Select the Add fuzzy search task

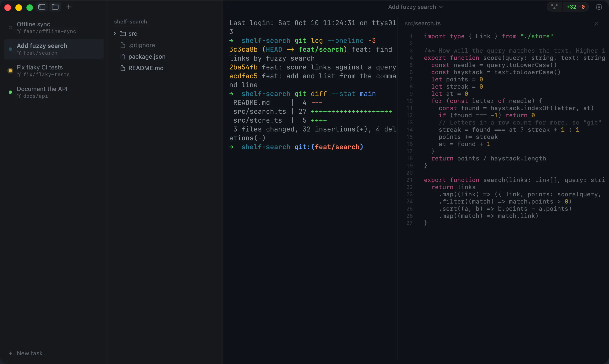53,49
